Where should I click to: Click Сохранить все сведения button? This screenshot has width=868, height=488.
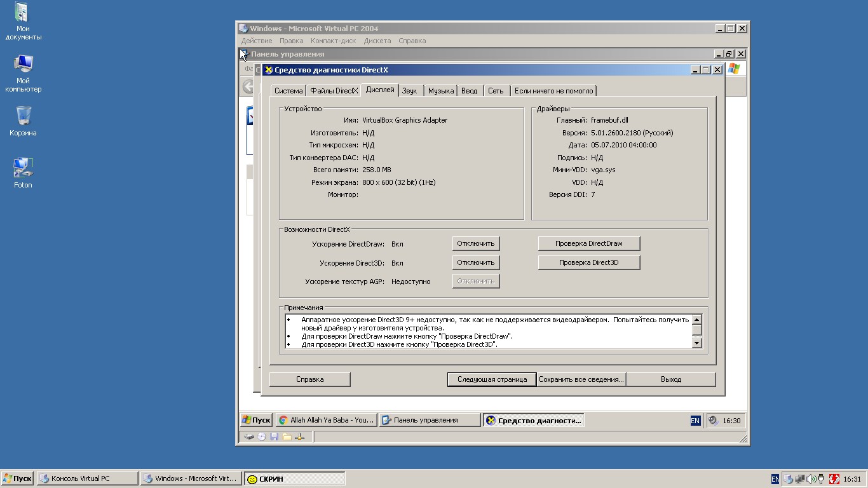click(581, 379)
